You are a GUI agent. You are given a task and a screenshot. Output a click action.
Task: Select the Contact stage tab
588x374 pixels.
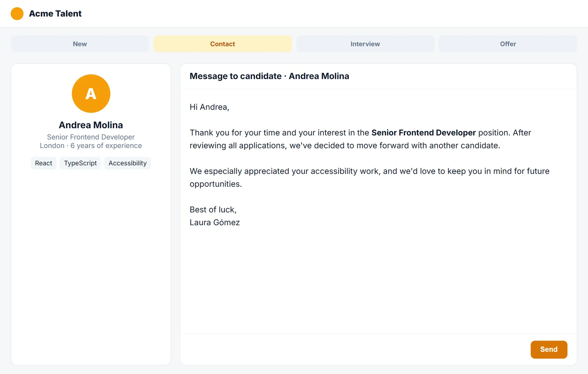click(222, 44)
